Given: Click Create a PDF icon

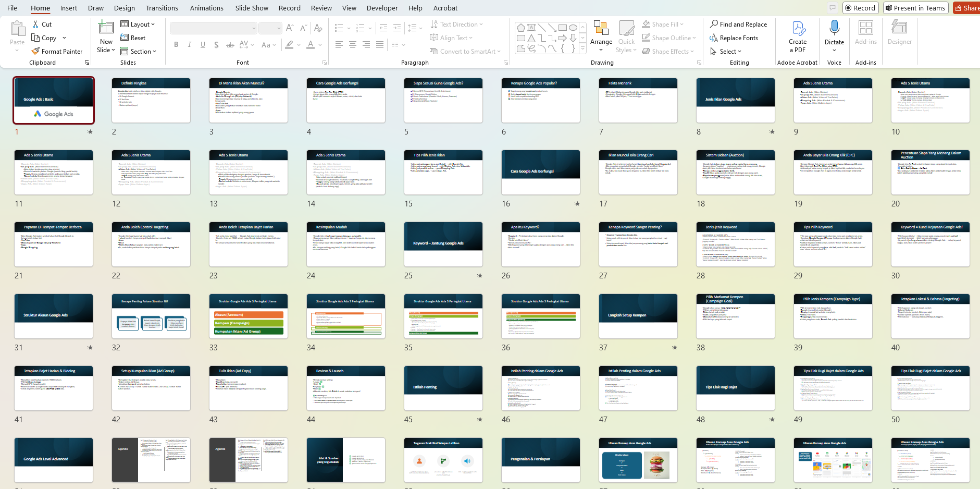Looking at the screenshot, I should point(798,29).
